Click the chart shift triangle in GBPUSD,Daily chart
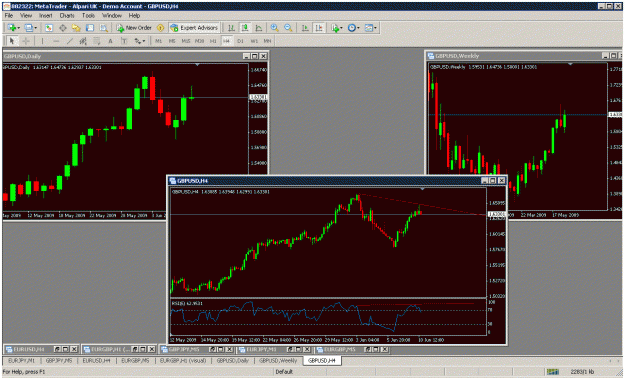This screenshot has height=378, width=625. 197,64
